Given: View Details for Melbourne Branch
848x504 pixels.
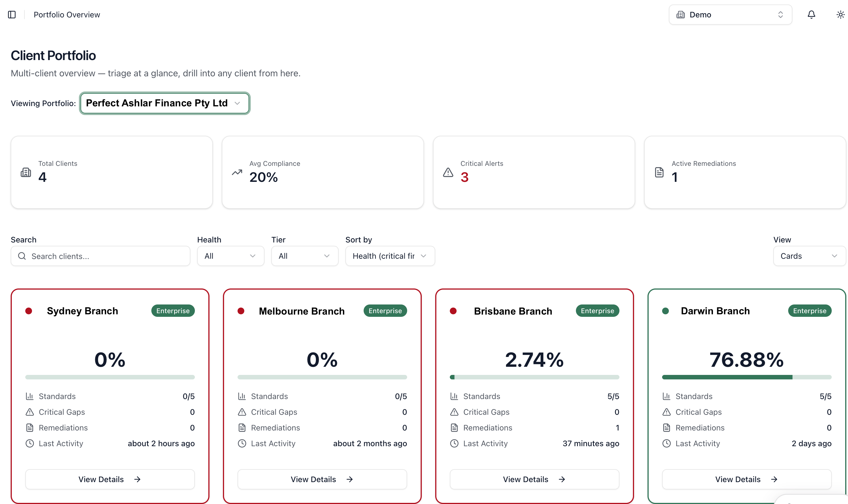Looking at the screenshot, I should coord(322,479).
